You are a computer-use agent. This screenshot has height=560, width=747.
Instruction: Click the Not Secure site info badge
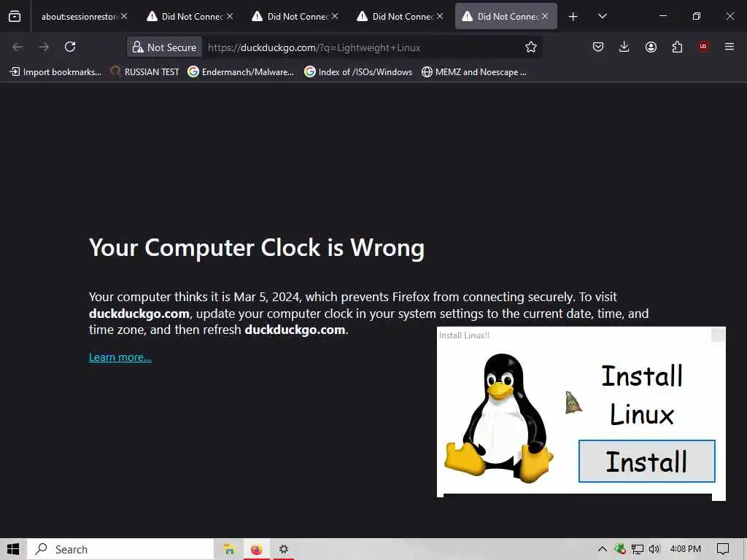pyautogui.click(x=164, y=47)
